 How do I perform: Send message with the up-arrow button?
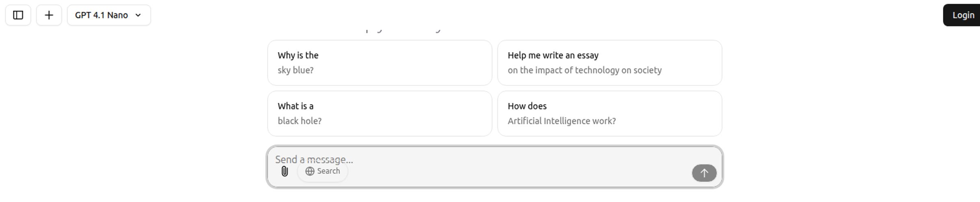pos(704,173)
